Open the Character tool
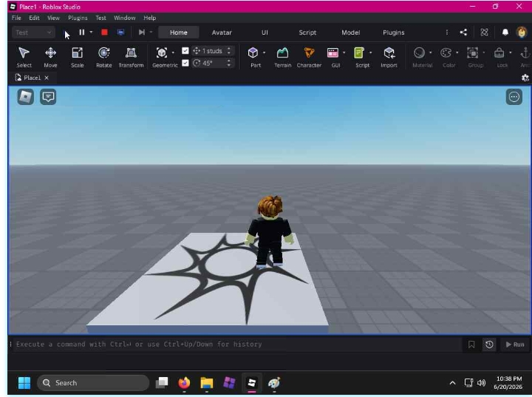Screen dimensions: 532x397 click(x=309, y=57)
